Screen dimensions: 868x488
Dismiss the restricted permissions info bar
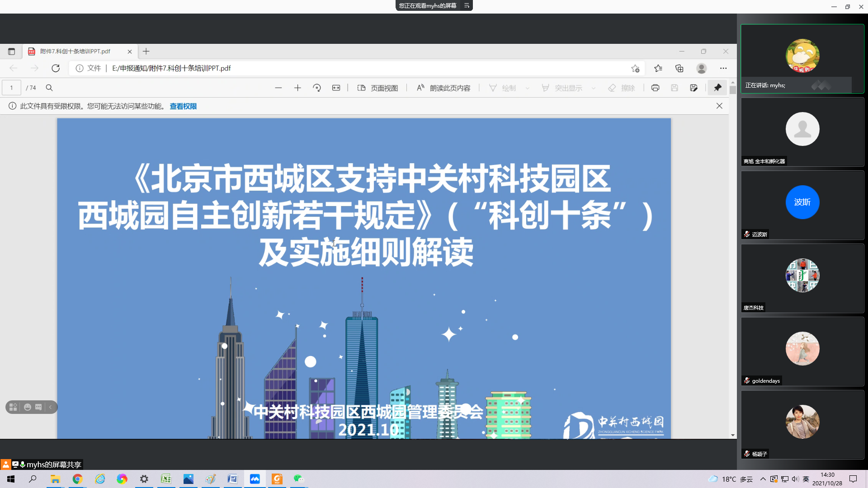[719, 106]
